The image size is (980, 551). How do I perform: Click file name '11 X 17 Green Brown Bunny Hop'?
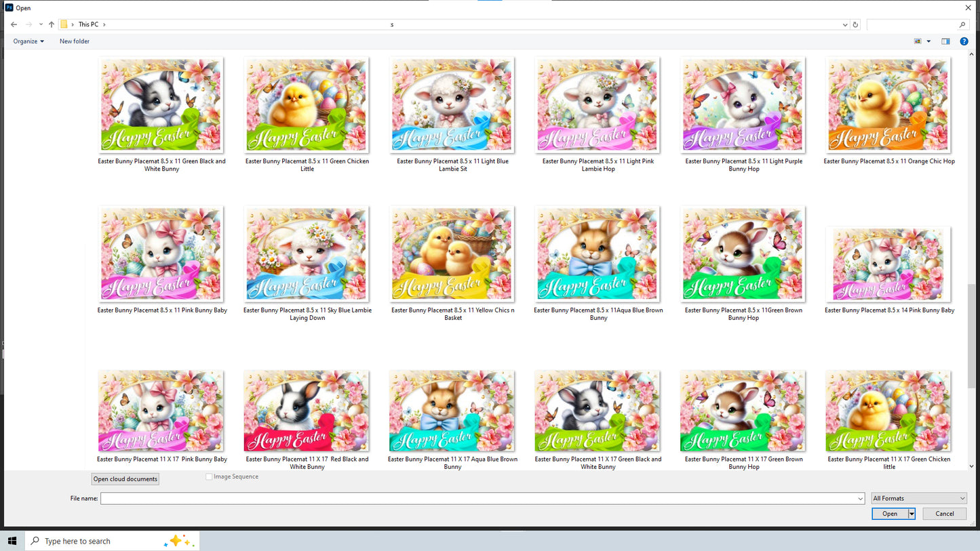point(744,463)
